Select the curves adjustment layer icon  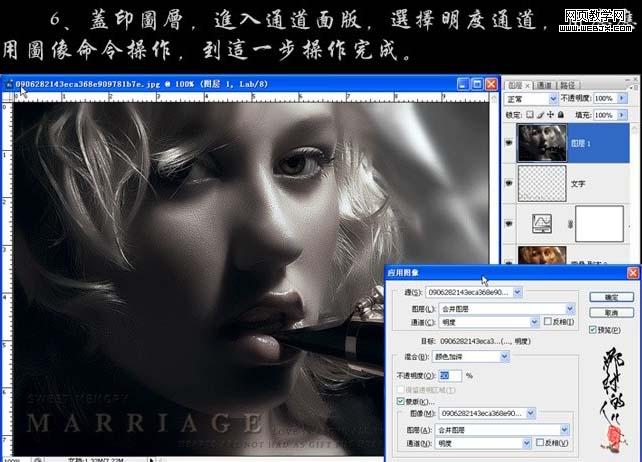point(541,224)
